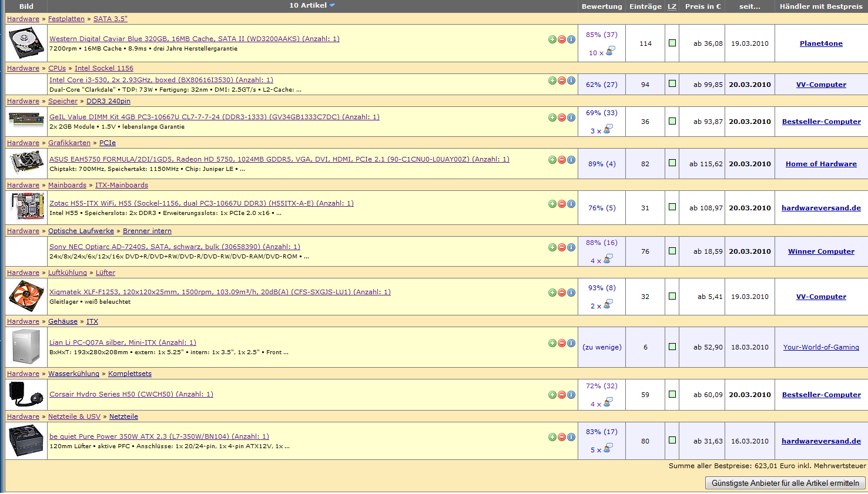This screenshot has height=494, width=868.
Task: Click green plus for be quiet Pure Power
Action: (552, 437)
